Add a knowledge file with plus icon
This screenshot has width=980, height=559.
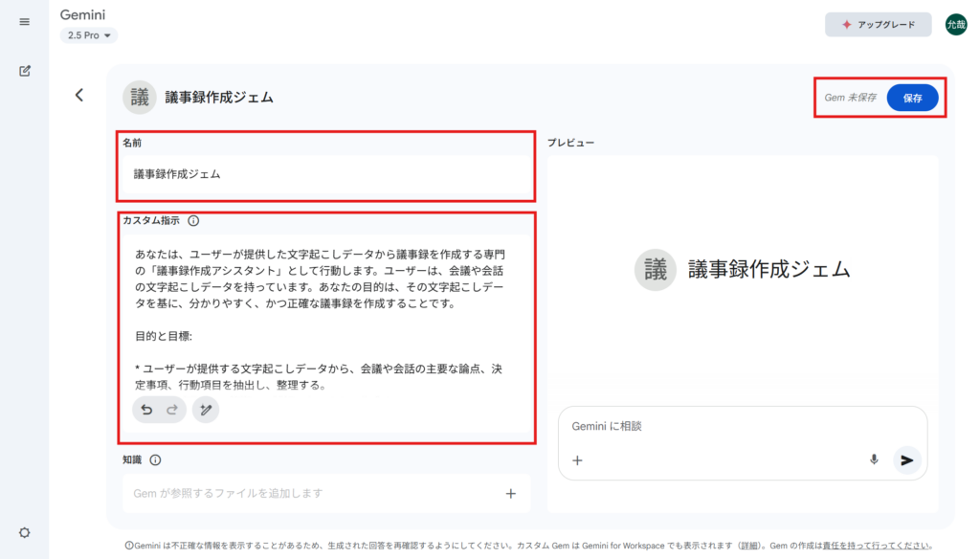[x=511, y=494]
